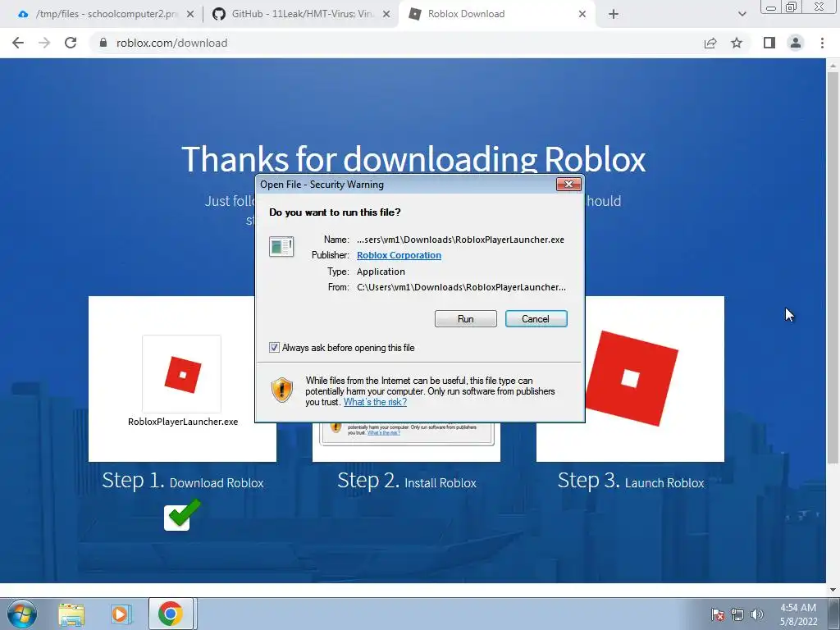This screenshot has width=840, height=630.
Task: Click the "Step 1. Download Roblox" text
Action: coord(183,481)
